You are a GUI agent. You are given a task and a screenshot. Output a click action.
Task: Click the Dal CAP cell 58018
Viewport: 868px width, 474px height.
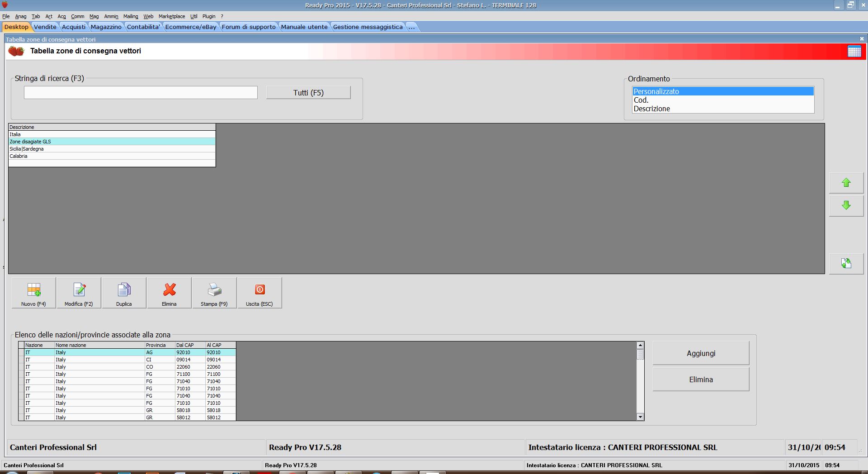(190, 410)
